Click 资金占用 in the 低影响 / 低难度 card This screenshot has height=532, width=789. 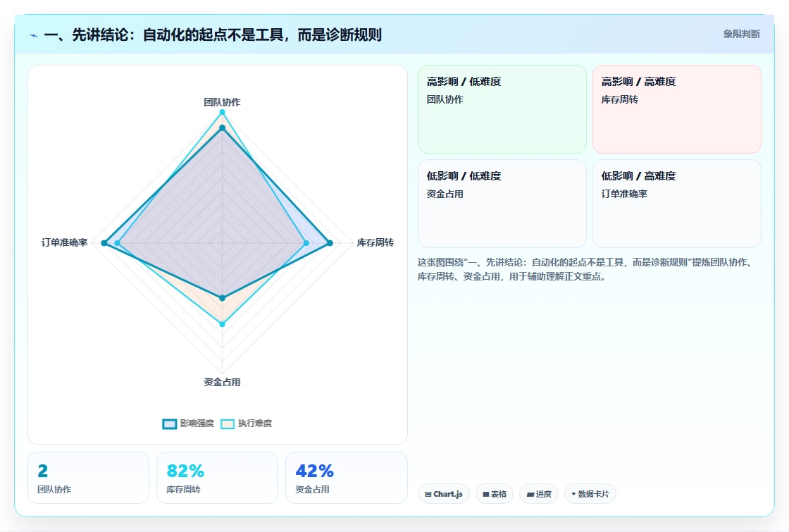click(445, 194)
